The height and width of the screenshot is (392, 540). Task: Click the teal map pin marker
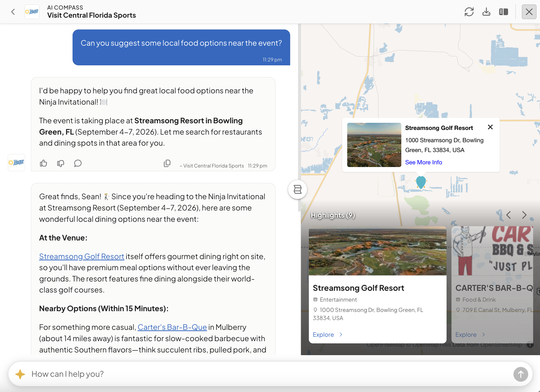click(x=421, y=182)
